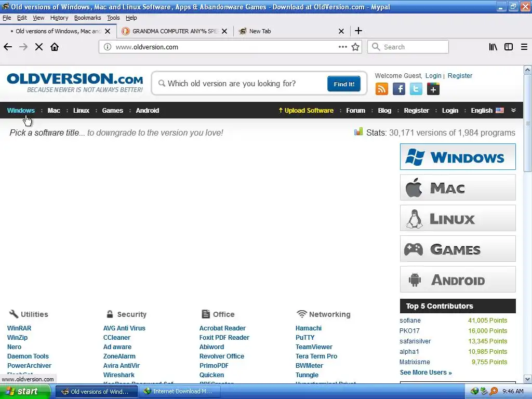
Task: Click the large Games controller button
Action: click(x=458, y=249)
